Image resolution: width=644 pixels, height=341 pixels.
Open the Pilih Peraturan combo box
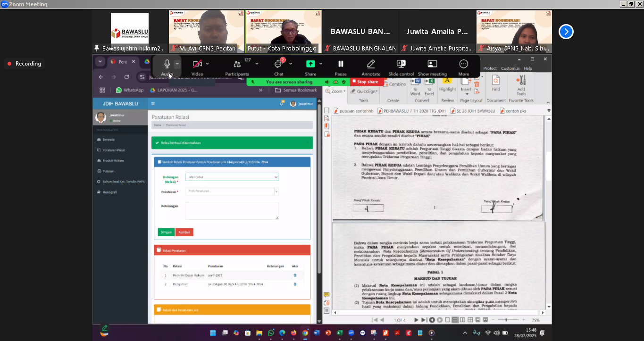pyautogui.click(x=232, y=191)
